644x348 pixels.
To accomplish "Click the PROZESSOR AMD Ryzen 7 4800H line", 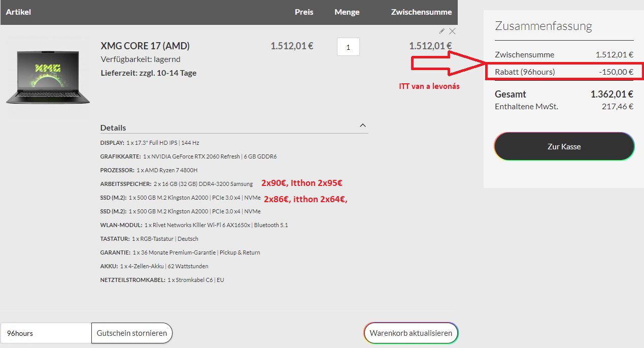I will 149,170.
